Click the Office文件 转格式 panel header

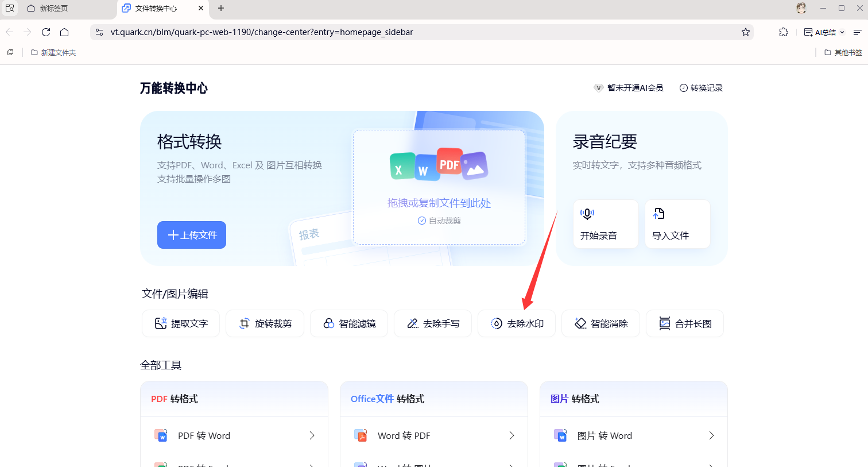pos(434,399)
